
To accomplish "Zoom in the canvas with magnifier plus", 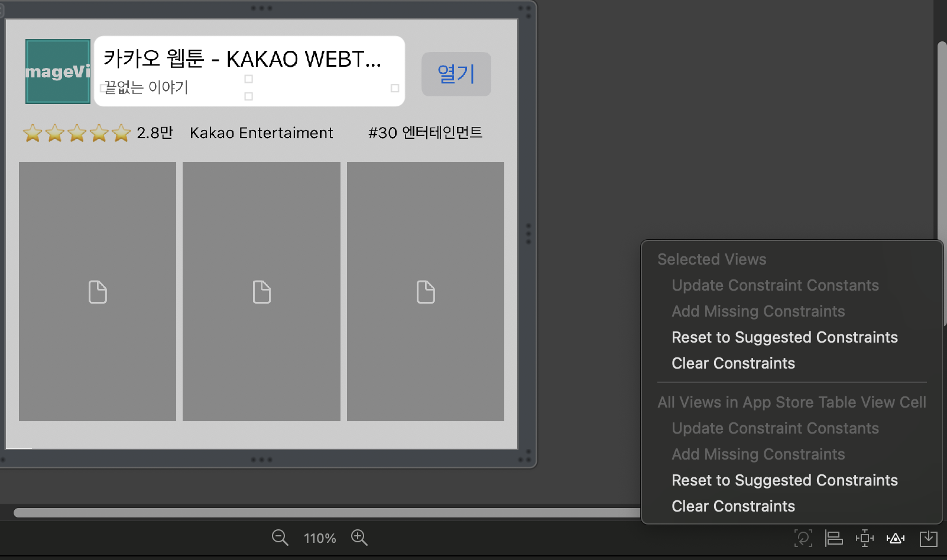I will pyautogui.click(x=359, y=538).
